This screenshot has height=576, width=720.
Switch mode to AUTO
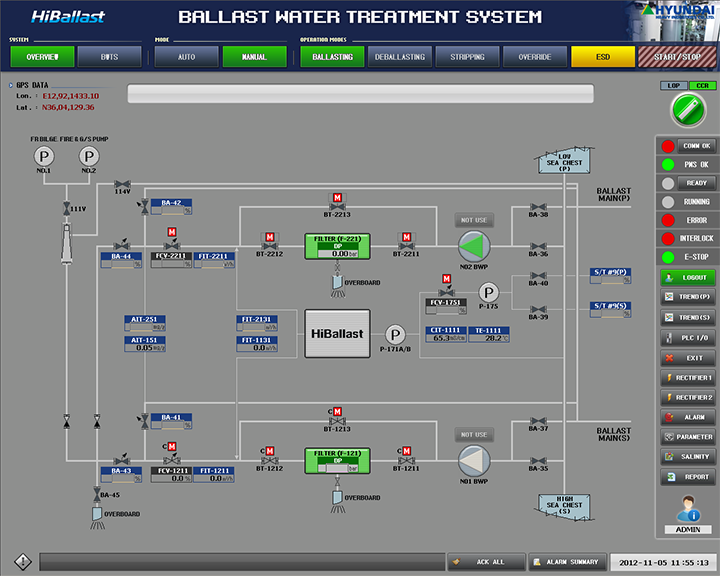tap(186, 57)
